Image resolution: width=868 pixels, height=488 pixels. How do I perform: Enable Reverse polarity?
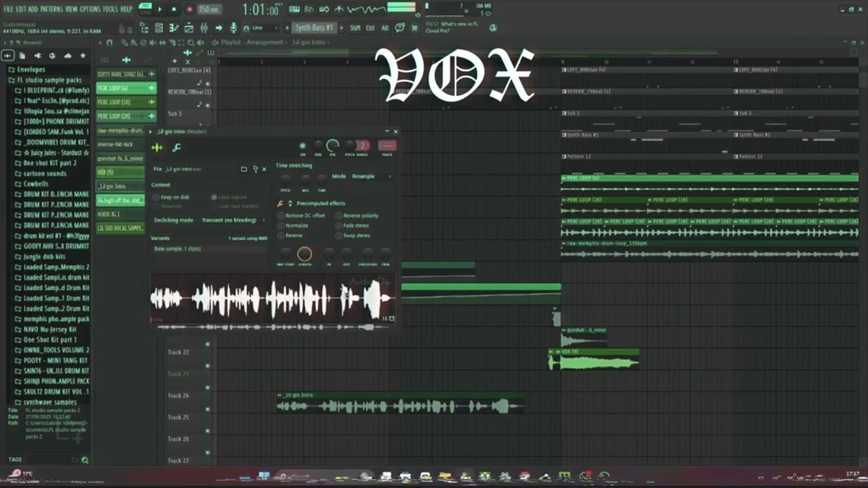[357, 216]
